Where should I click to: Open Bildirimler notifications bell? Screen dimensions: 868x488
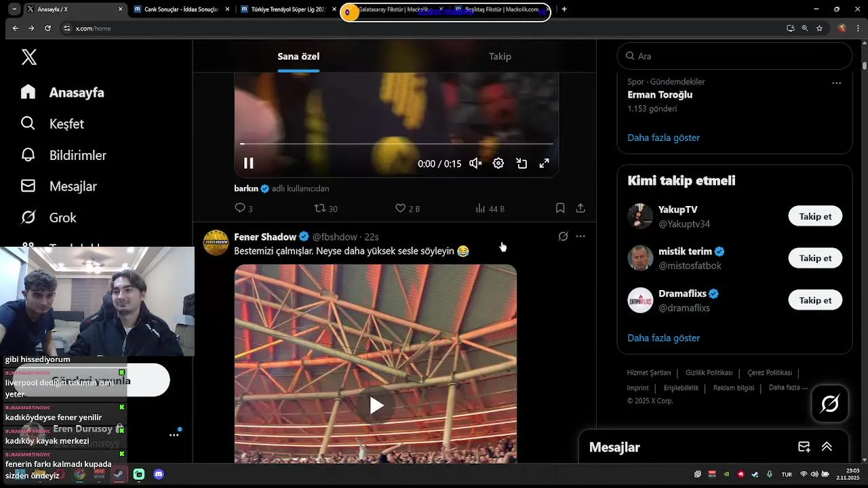[x=28, y=155]
